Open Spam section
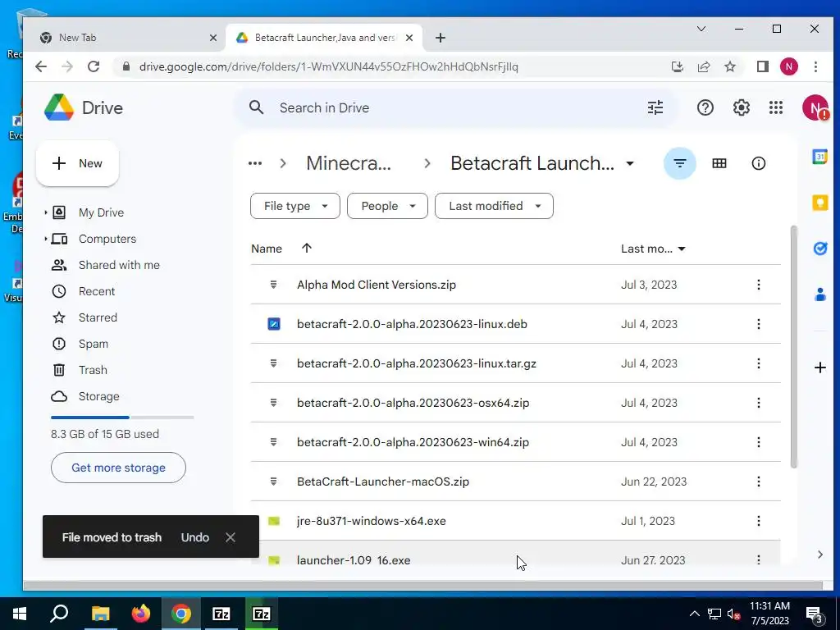 click(94, 344)
